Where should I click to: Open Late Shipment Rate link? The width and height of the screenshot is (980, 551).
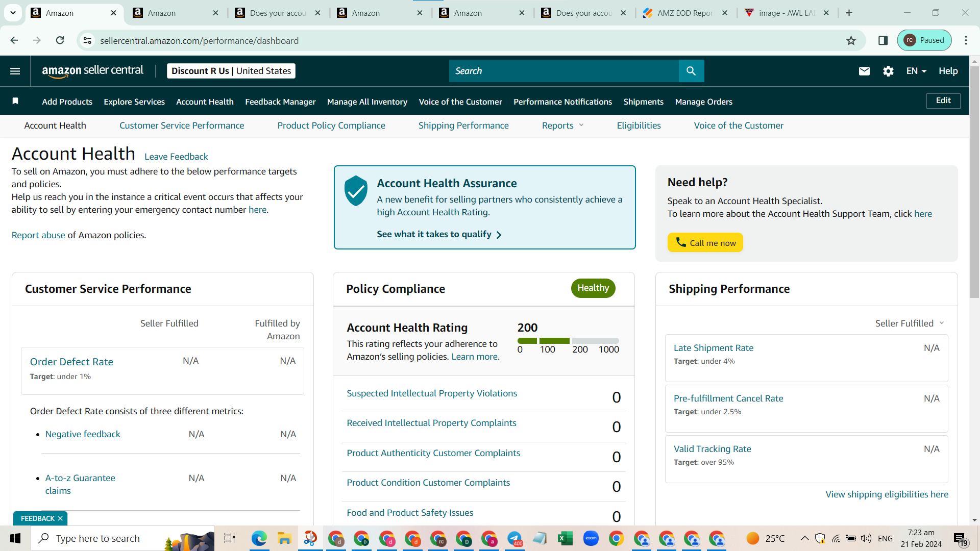click(x=713, y=348)
